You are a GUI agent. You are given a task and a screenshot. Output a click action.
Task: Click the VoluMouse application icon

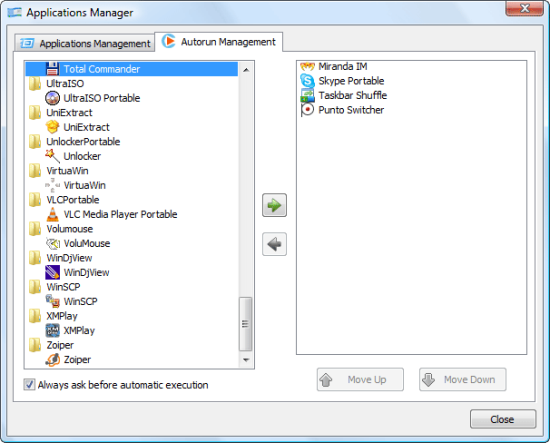tap(53, 243)
